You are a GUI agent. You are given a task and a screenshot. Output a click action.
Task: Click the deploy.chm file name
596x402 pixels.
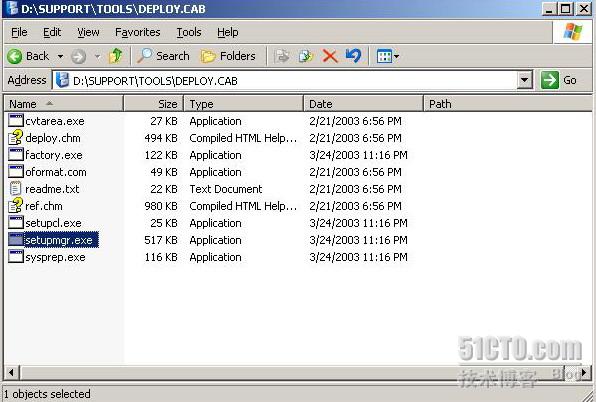[53, 138]
